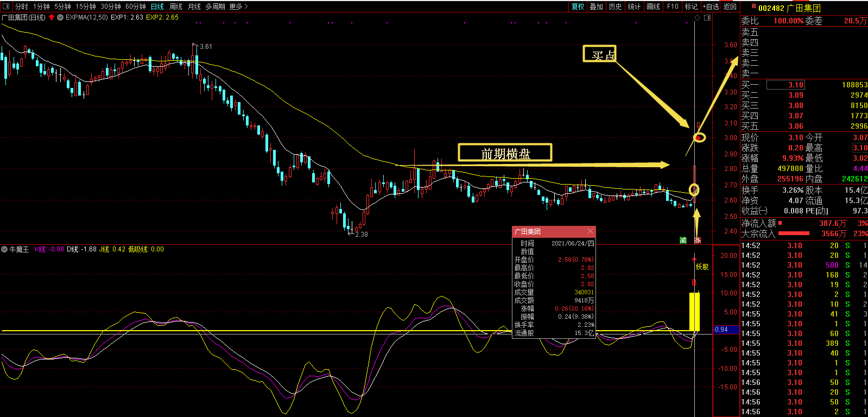
Task: Click the R mark beside stock code 002482
Action: [x=754, y=7]
